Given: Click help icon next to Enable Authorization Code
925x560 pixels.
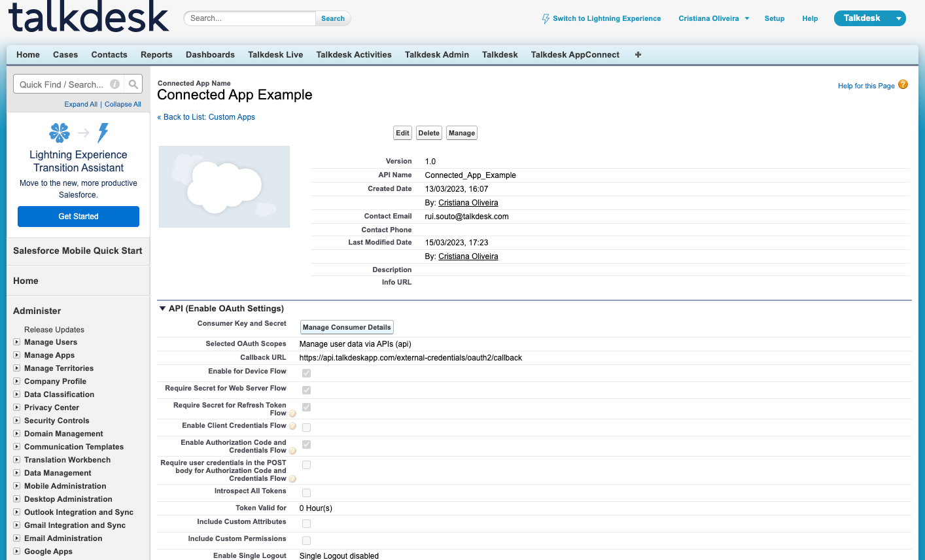Looking at the screenshot, I should [292, 451].
